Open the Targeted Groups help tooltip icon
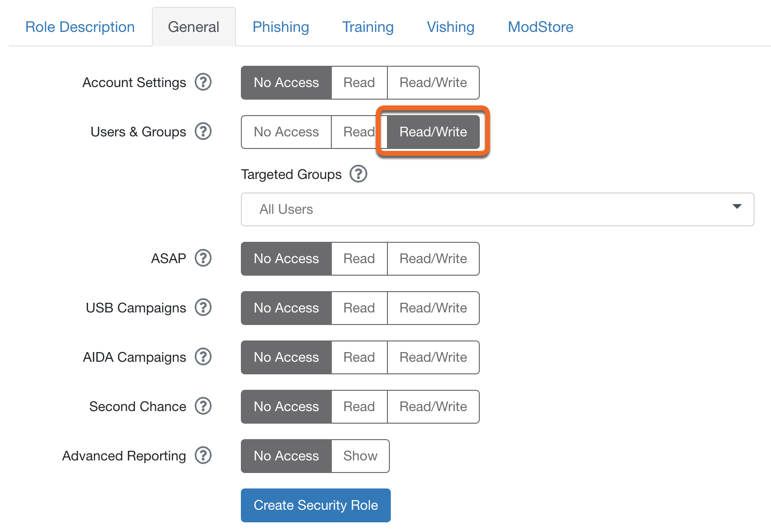 [358, 174]
